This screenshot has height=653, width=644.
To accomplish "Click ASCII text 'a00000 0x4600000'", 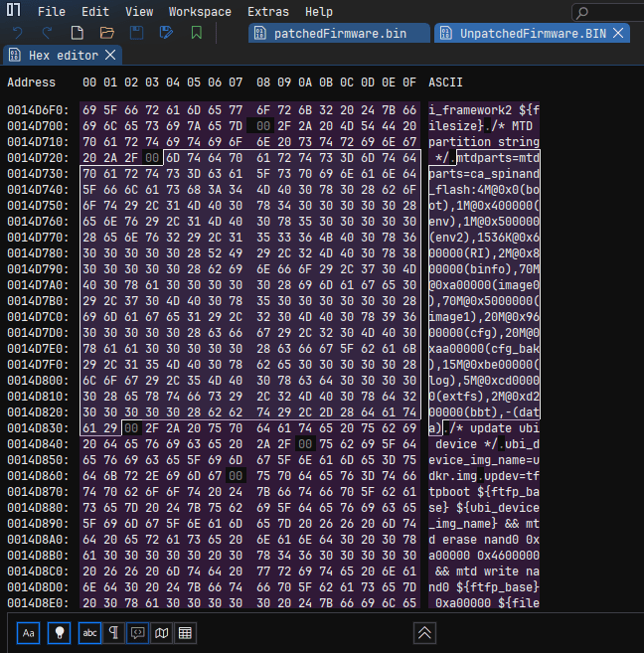I will coord(484,556).
